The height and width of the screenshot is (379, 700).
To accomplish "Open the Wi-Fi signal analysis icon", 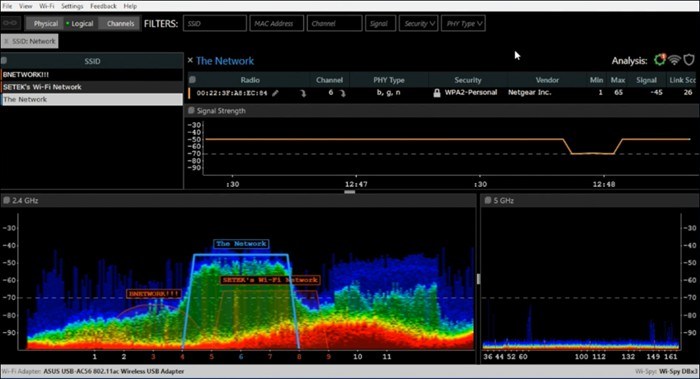I will tap(675, 60).
